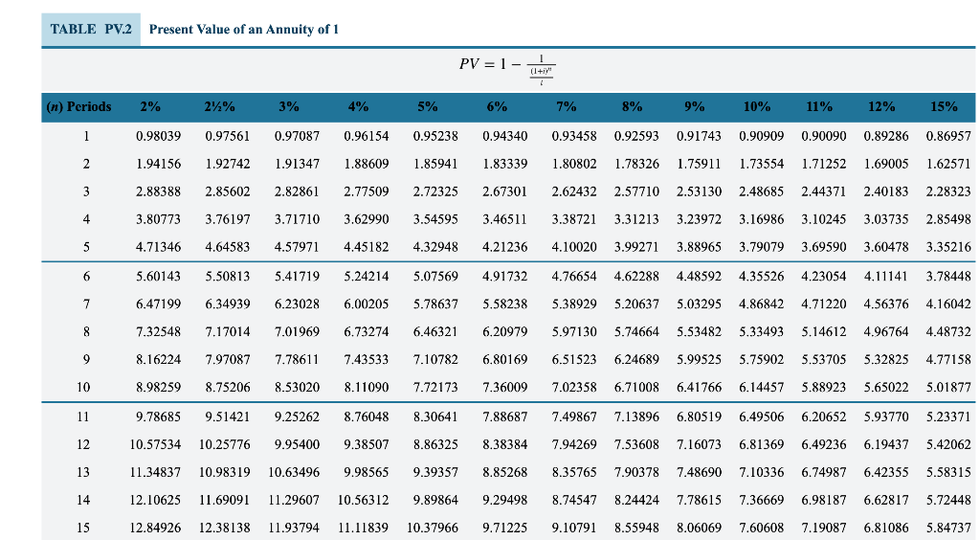This screenshot has width=980, height=540.
Task: Click the TABLE PV.2 label
Action: pyautogui.click(x=91, y=30)
